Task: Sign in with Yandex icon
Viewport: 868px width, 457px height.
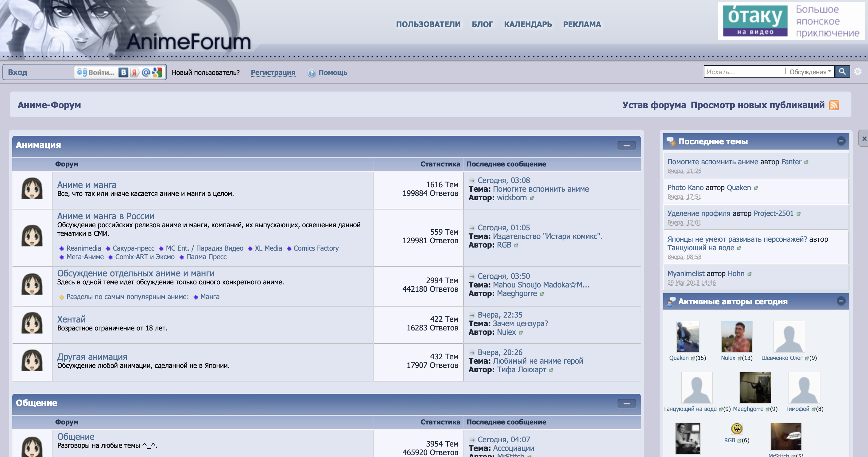Action: click(135, 72)
